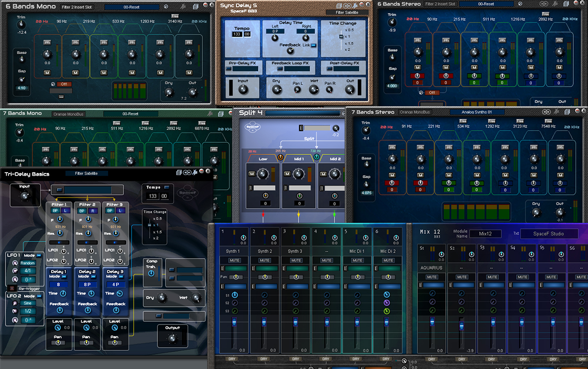Click the link rings icon in 6 Bands Stereo header

pos(544,4)
